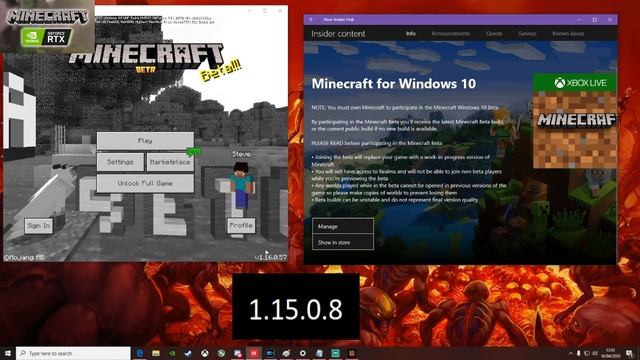Open the notification center icon

coord(629,353)
